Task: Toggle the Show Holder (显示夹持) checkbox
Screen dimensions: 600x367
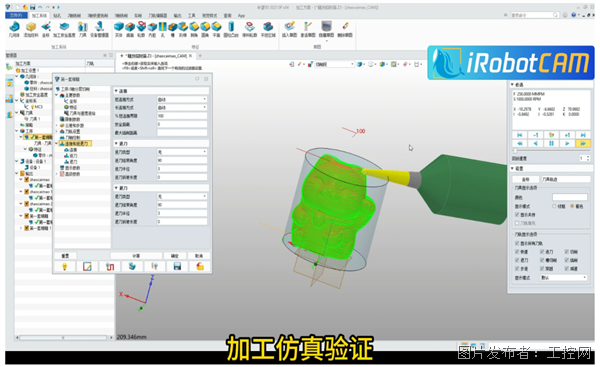Action: (518, 215)
